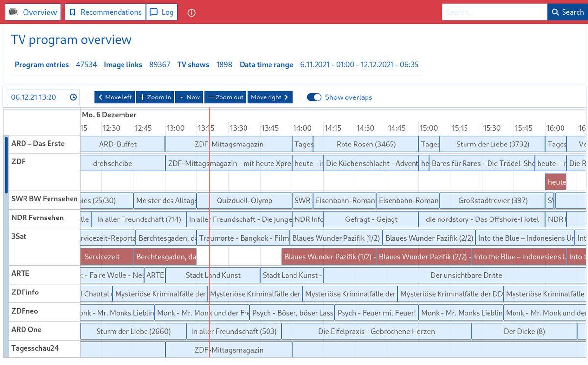Open Quizduell-Olymp program entry

(245, 200)
